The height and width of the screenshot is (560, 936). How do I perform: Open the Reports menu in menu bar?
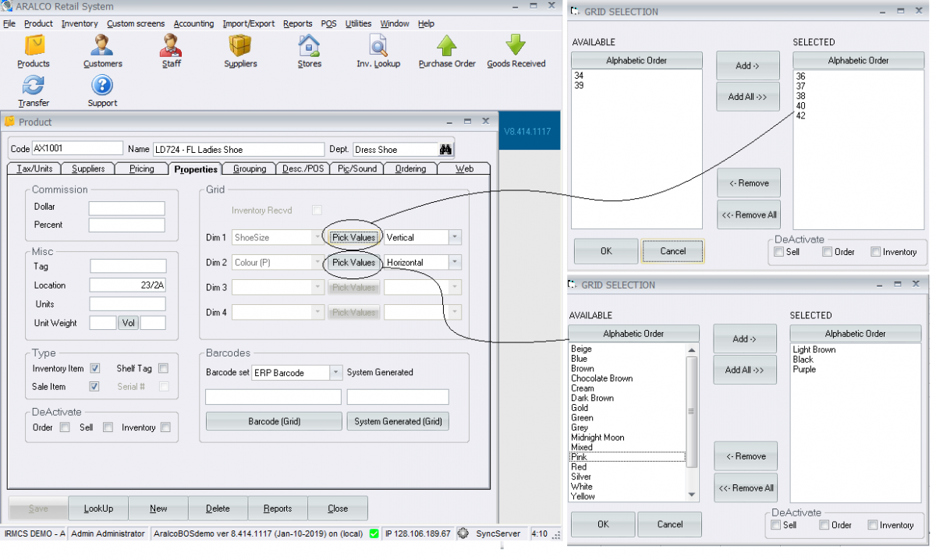pos(297,23)
